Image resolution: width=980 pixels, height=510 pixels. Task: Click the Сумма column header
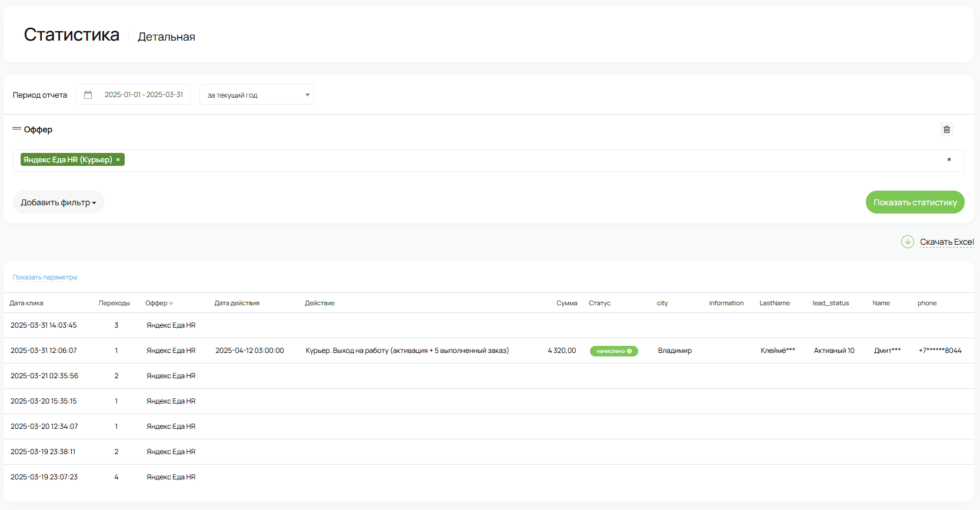pyautogui.click(x=566, y=304)
